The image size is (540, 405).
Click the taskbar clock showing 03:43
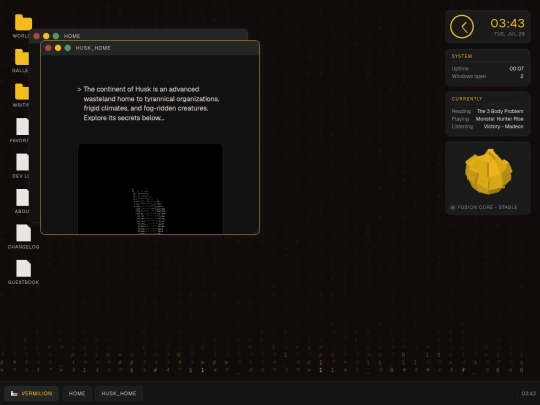pyautogui.click(x=529, y=393)
